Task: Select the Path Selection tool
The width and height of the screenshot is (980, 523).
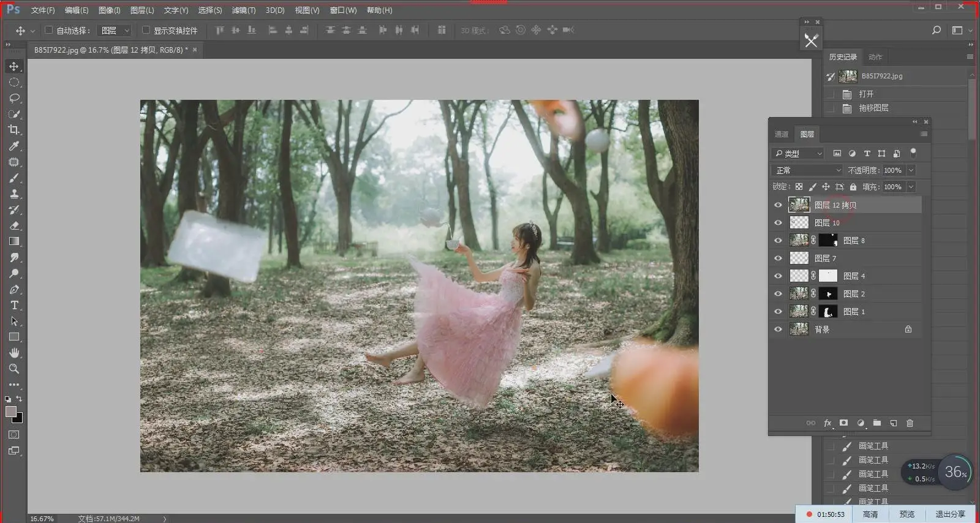Action: 14,321
